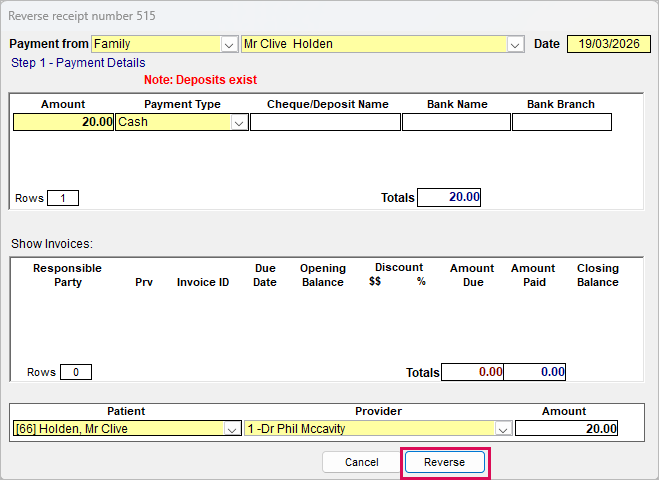The image size is (659, 480).
Task: Click the Bank Name input box
Action: point(455,122)
